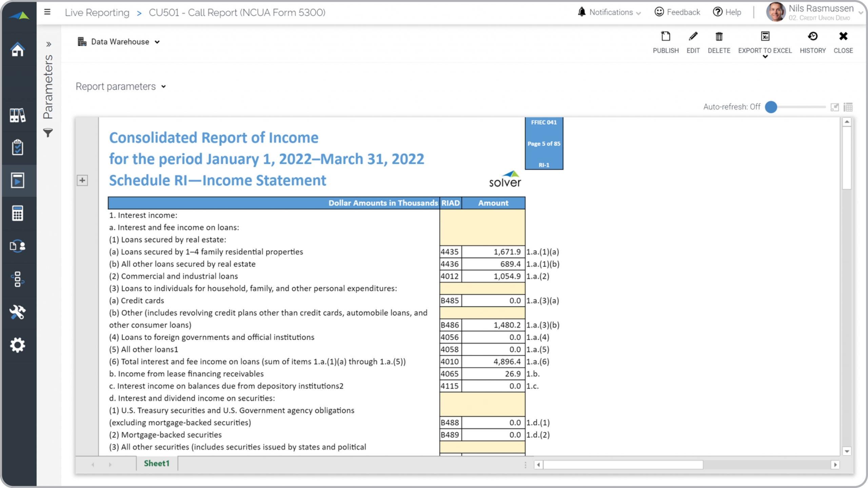This screenshot has width=868, height=488.
Task: Open the wrench tools sidebar icon
Action: [x=18, y=312]
